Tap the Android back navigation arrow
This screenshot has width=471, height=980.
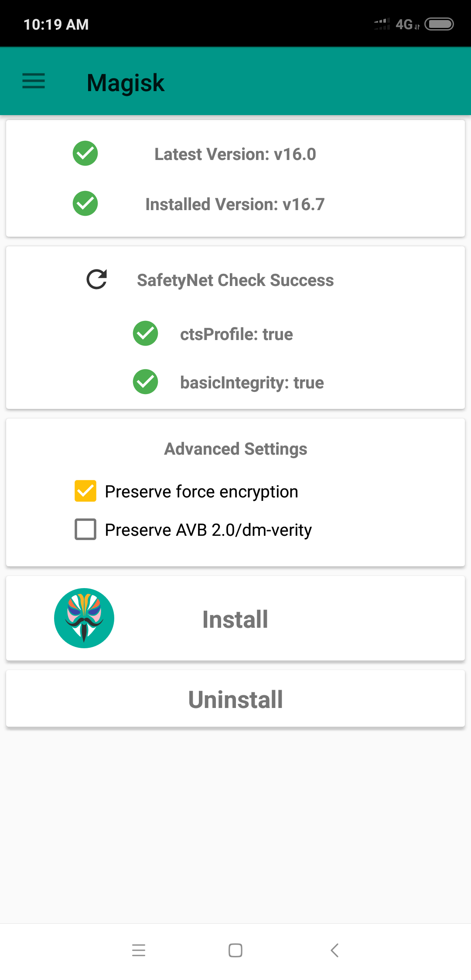(334, 950)
